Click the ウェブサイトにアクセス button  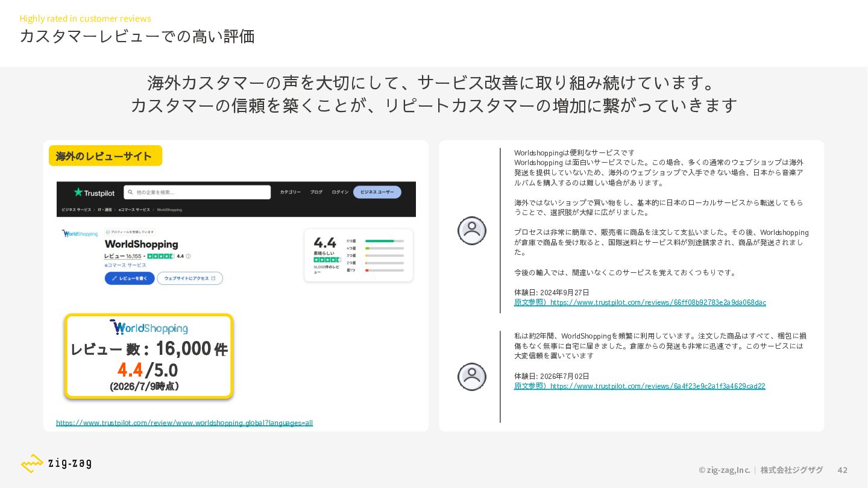click(190, 278)
